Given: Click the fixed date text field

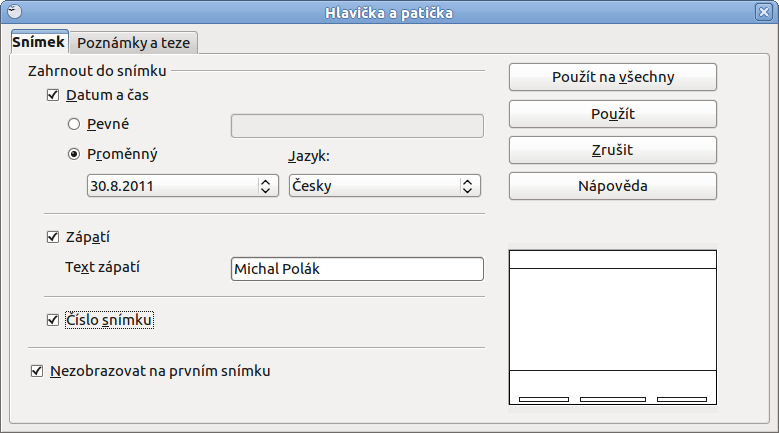Looking at the screenshot, I should tap(357, 126).
